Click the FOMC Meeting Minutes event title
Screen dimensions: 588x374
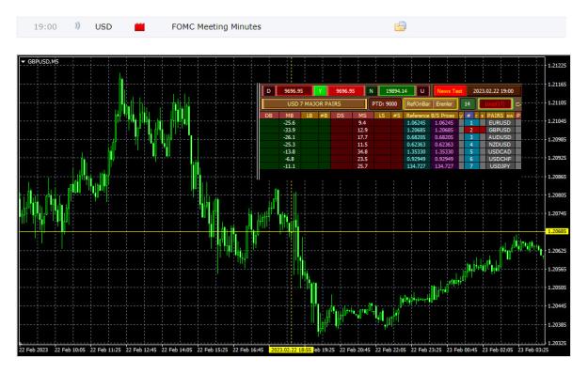click(216, 26)
